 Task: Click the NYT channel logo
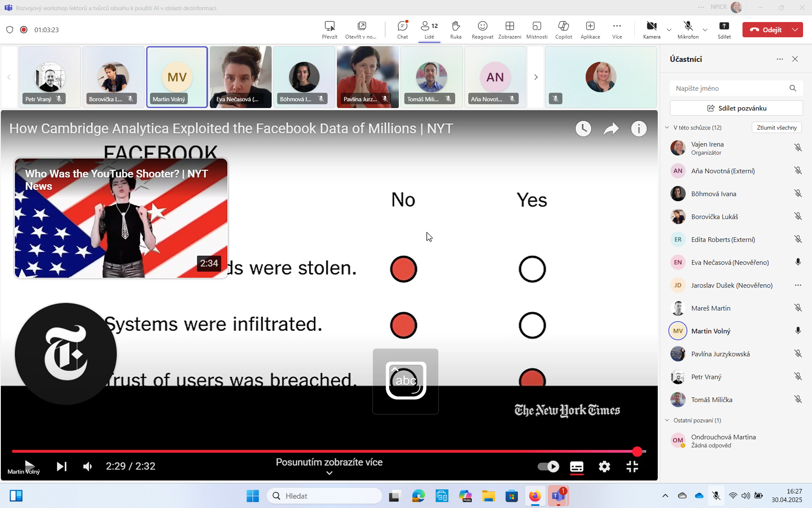click(66, 354)
